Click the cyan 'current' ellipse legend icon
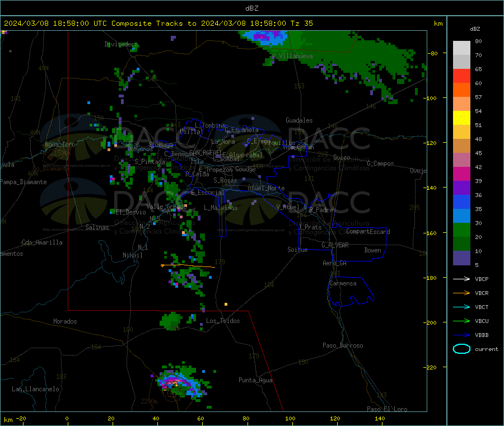Viewport: 504px width, 426px height. point(461,349)
